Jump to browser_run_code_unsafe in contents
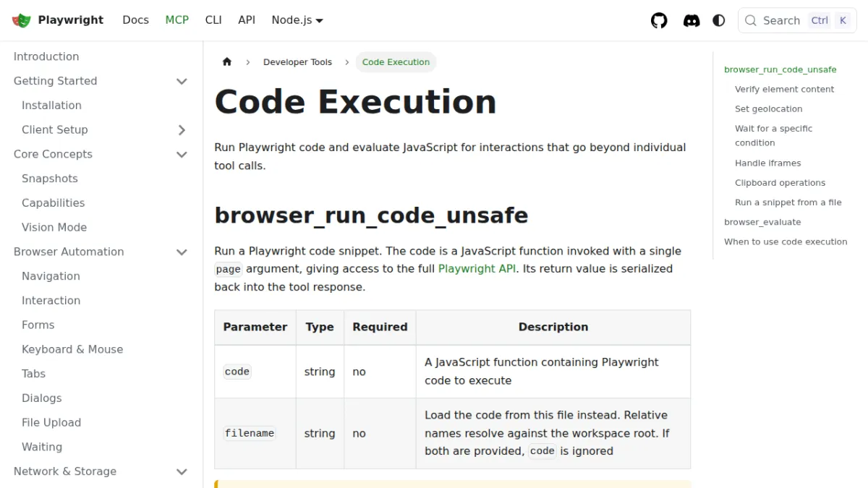868x488 pixels. [780, 70]
